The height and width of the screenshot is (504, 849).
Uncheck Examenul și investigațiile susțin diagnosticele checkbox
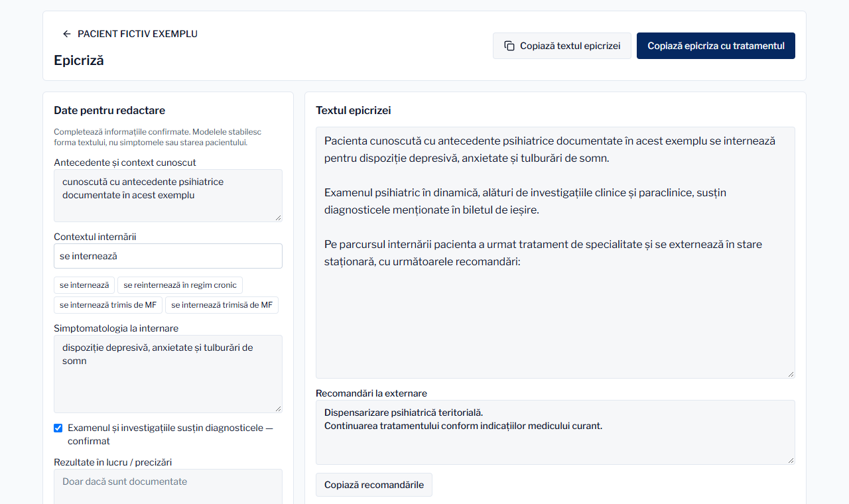(x=58, y=428)
